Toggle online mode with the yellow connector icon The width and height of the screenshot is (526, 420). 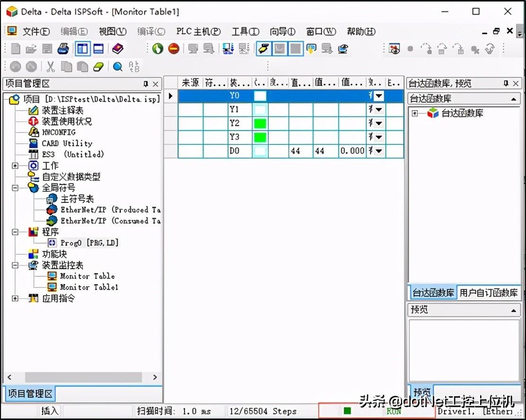(x=263, y=49)
